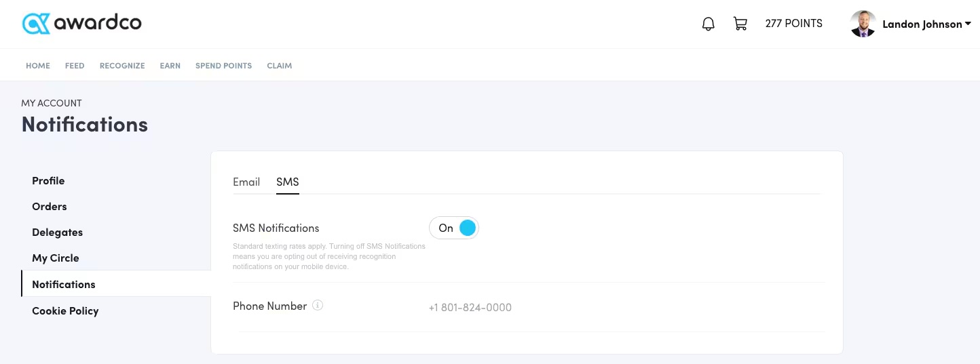
Task: Click the 277 Points balance
Action: [793, 24]
